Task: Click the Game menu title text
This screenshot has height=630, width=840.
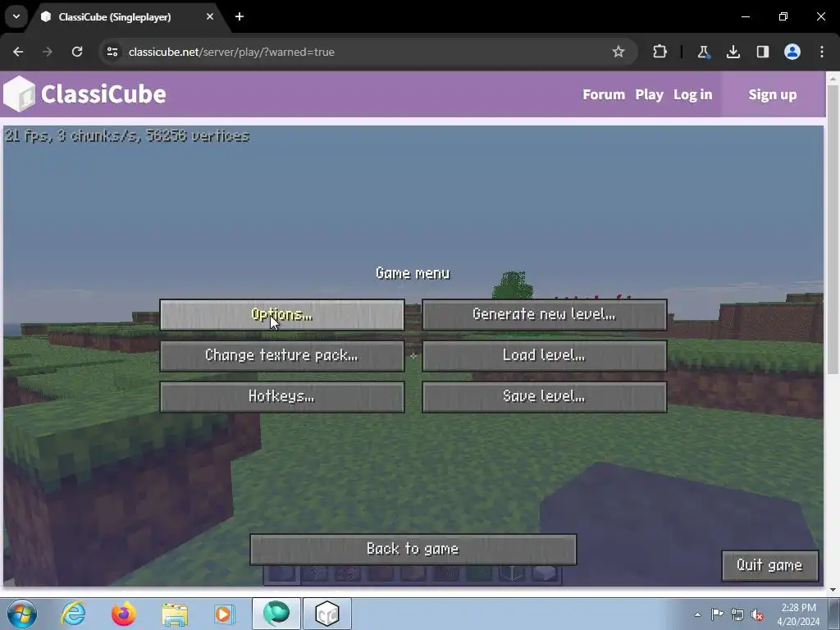Action: [413, 273]
